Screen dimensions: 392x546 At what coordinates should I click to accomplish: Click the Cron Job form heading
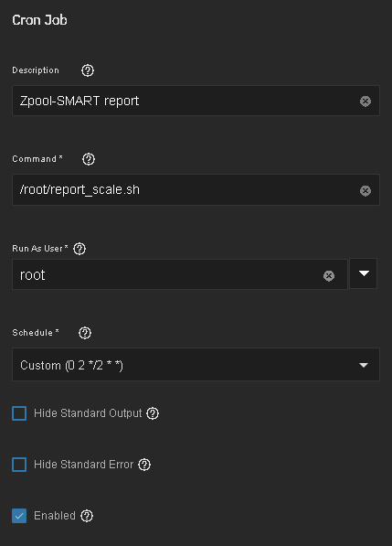coord(39,20)
